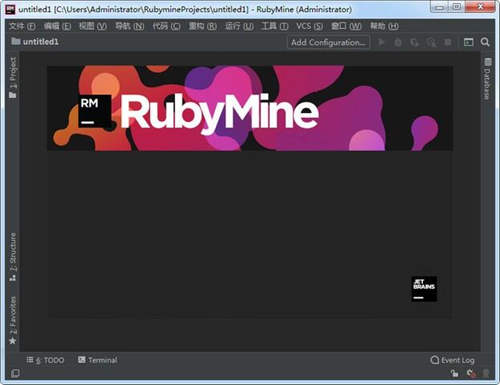Expand the Database side panel
500x385 pixels.
[487, 79]
